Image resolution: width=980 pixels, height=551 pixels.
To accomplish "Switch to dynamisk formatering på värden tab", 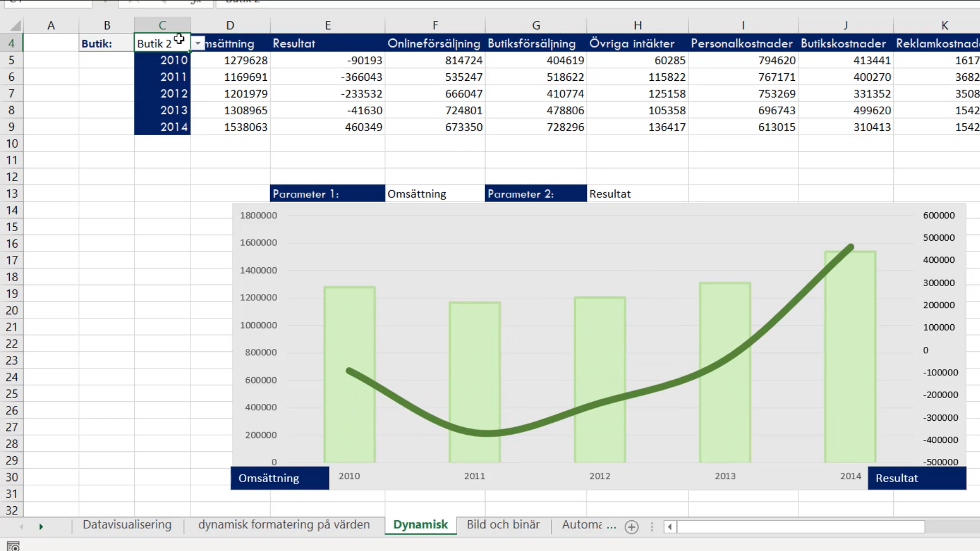I will coord(284,525).
